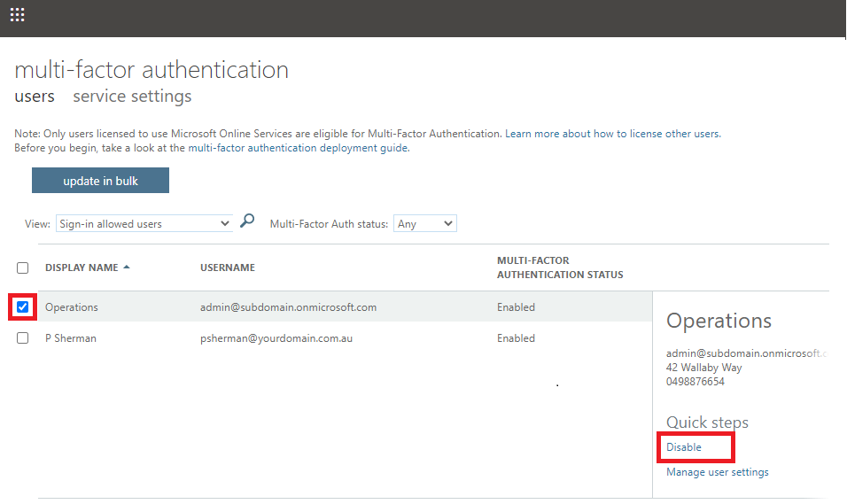The height and width of the screenshot is (504, 847).
Task: Click Disable under Quick steps
Action: click(x=684, y=447)
